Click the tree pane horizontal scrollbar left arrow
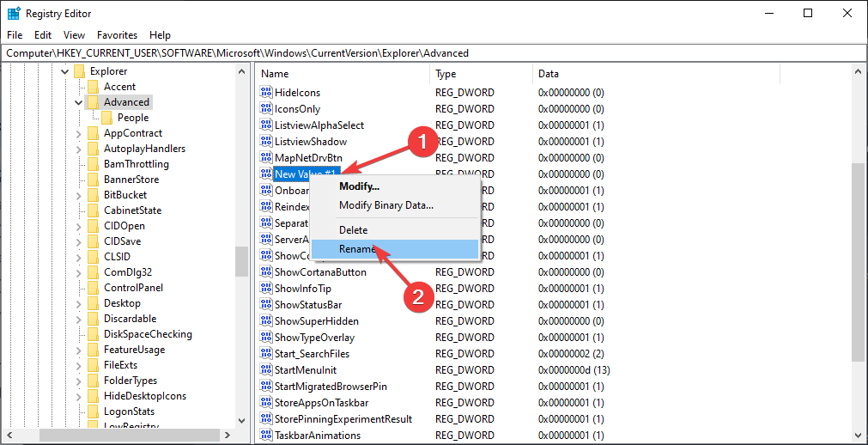This screenshot has height=445, width=868. [9, 435]
